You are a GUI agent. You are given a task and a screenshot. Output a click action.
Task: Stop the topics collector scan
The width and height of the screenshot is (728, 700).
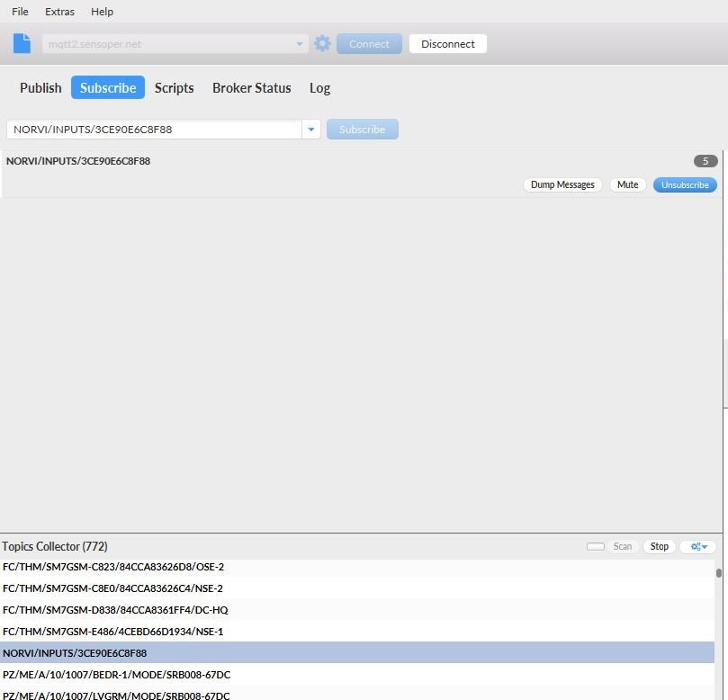pos(660,546)
